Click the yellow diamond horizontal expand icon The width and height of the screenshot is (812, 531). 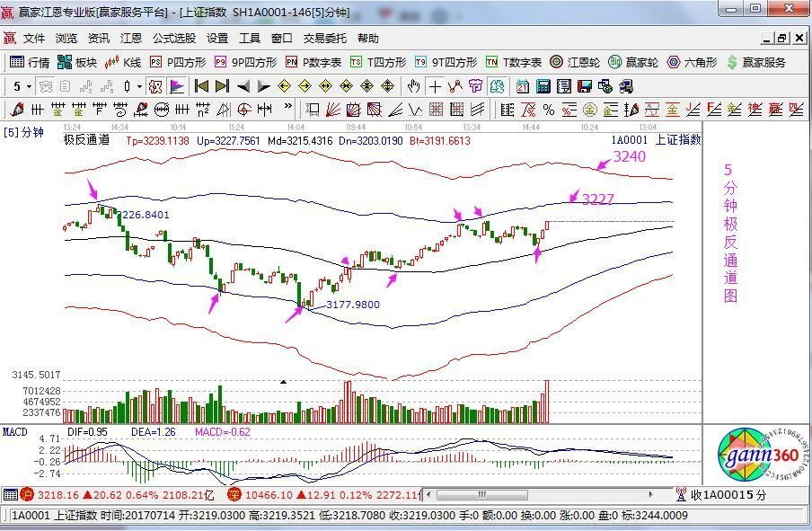pyautogui.click(x=326, y=86)
